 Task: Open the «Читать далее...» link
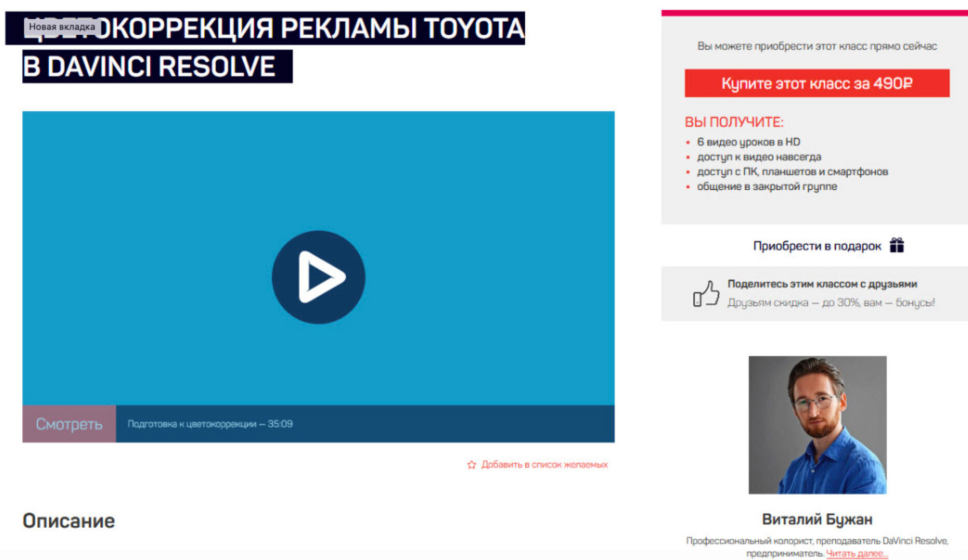pyautogui.click(x=857, y=554)
